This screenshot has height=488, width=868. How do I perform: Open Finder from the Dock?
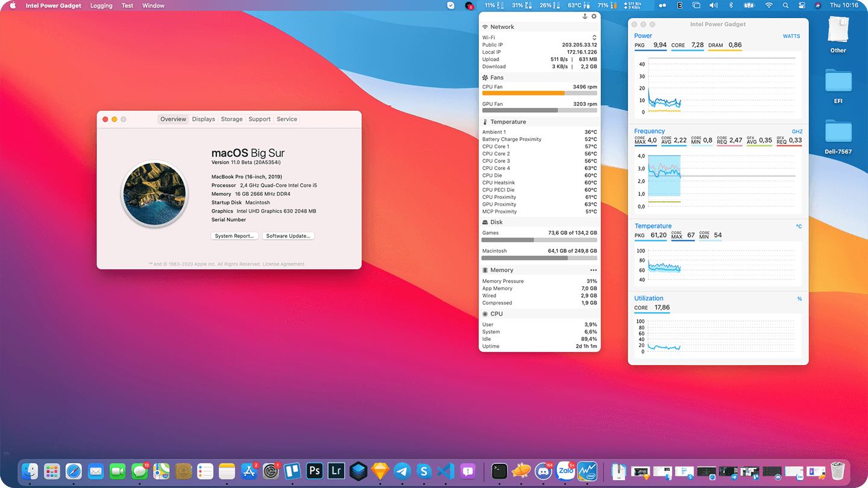[30, 471]
